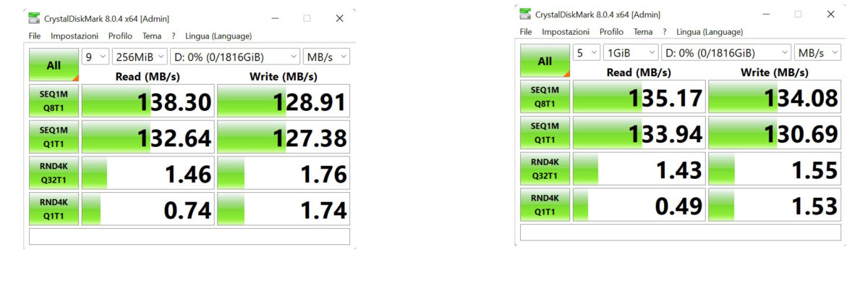This screenshot has height=292, width=868.
Task: Open the Tema menu in the 1GiB window
Action: (x=642, y=32)
